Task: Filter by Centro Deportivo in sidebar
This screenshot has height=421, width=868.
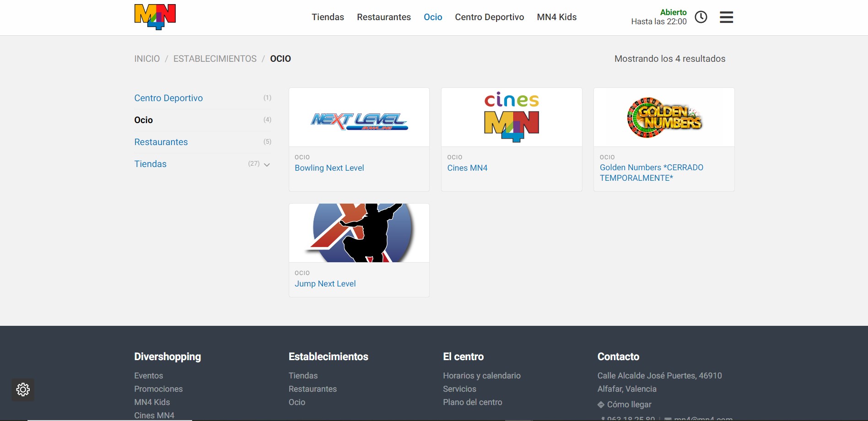Action: pyautogui.click(x=168, y=98)
